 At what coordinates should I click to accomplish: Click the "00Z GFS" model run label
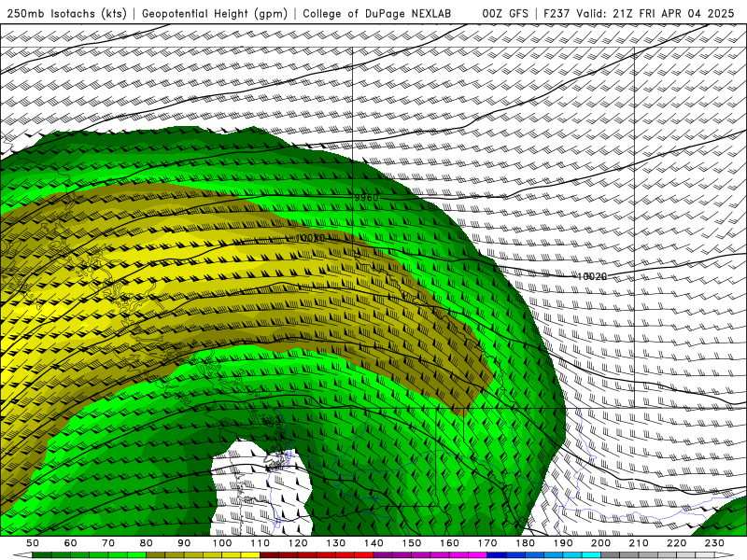505,14
